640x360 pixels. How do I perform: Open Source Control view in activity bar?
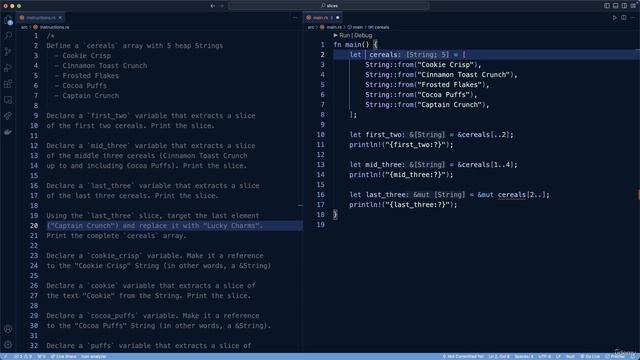click(x=8, y=52)
